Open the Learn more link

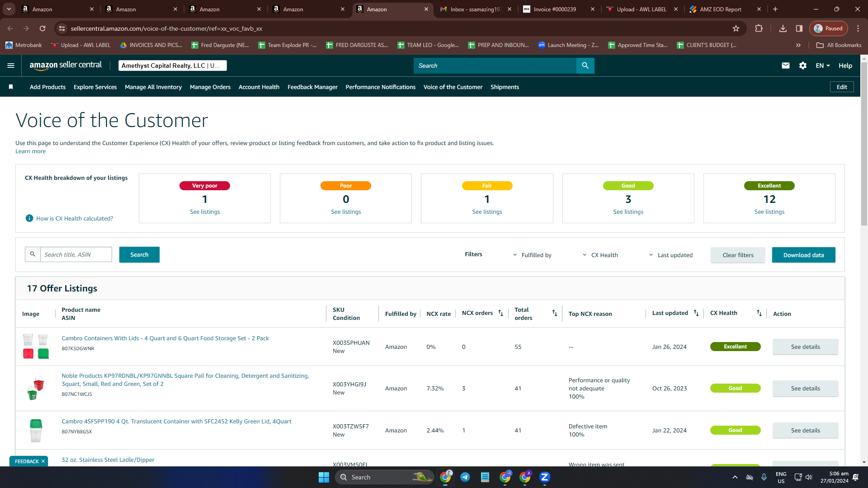click(x=31, y=151)
